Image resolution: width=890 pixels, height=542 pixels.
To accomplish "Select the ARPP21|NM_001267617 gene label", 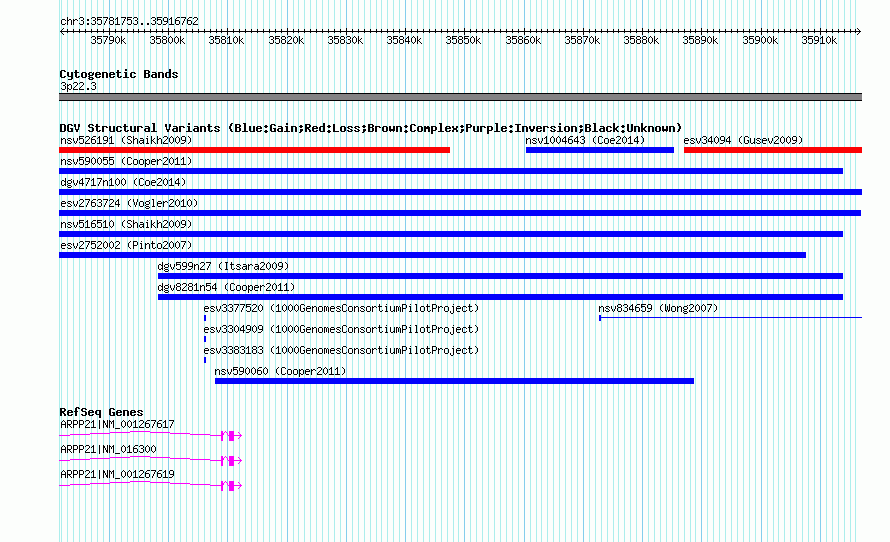I will coord(117,425).
